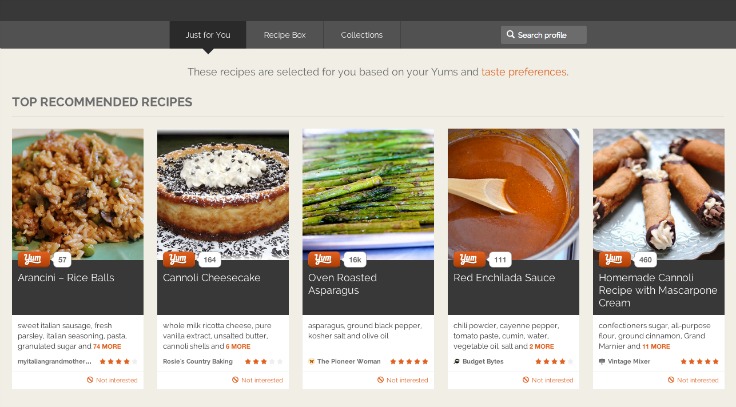The image size is (736, 407).
Task: Click star rating for Cannoli Cheesecake
Action: click(x=264, y=361)
